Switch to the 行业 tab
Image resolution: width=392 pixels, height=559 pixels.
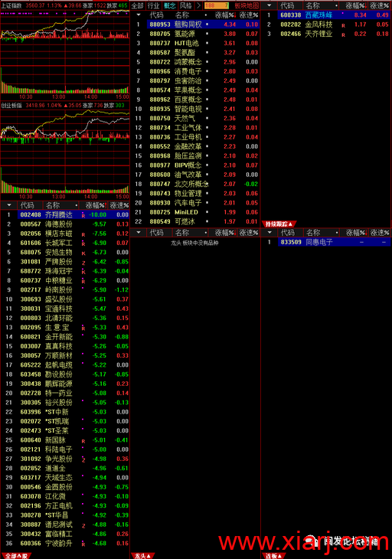click(154, 5)
